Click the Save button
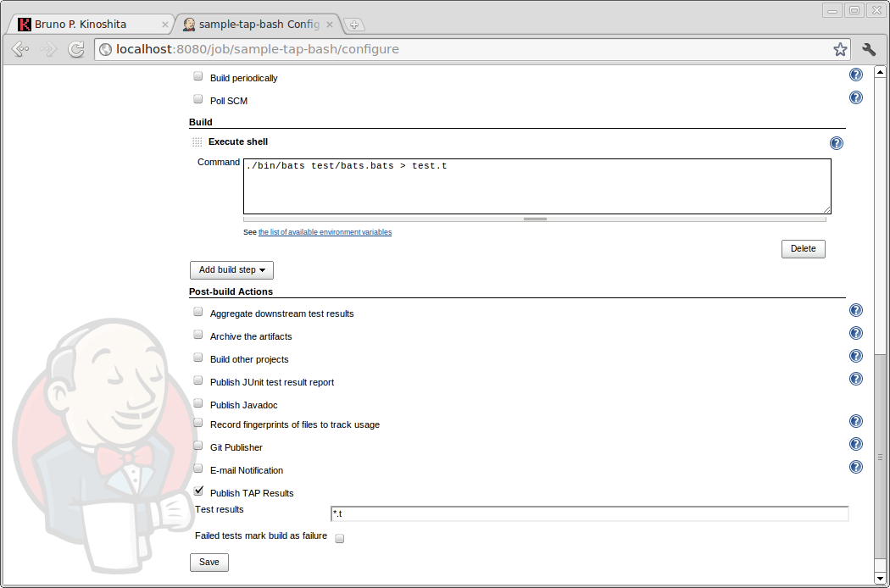This screenshot has width=890, height=588. (x=209, y=562)
